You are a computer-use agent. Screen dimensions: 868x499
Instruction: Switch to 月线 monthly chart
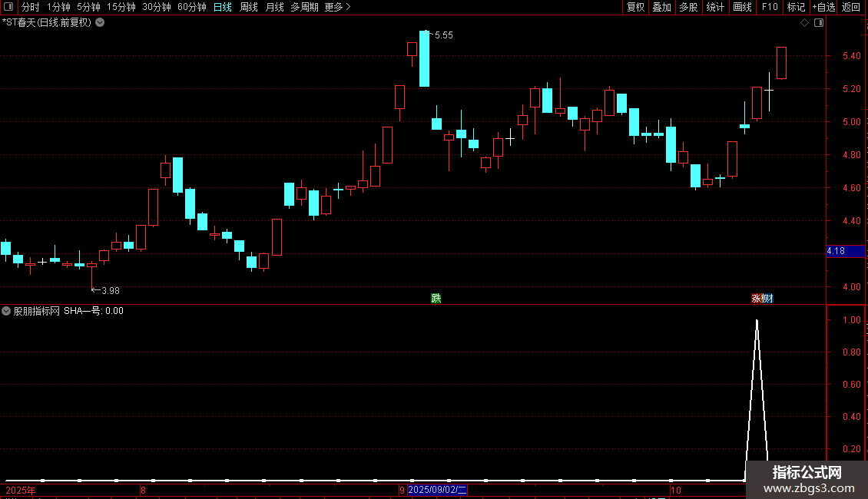(274, 7)
